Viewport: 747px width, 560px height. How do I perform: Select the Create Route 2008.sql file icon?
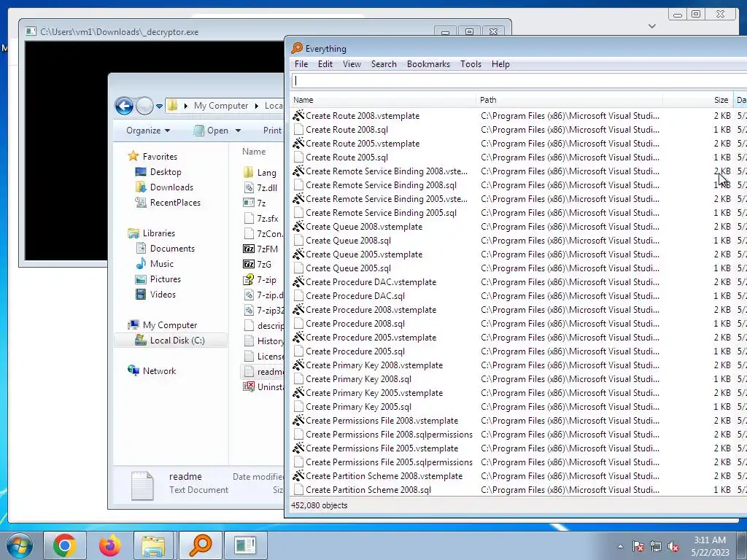(x=298, y=130)
